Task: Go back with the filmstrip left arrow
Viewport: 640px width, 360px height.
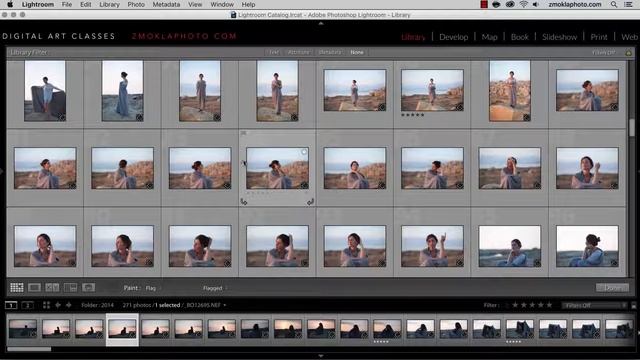Action: pyautogui.click(x=58, y=305)
